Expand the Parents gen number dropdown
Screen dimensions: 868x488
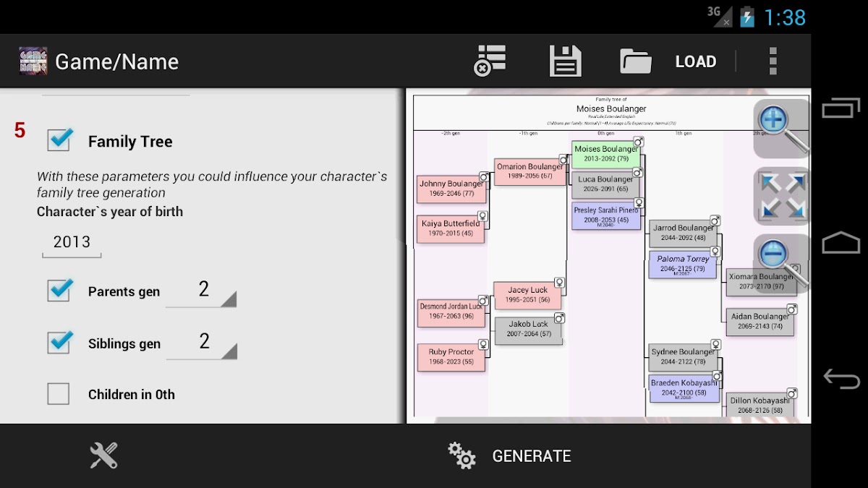[x=203, y=291]
